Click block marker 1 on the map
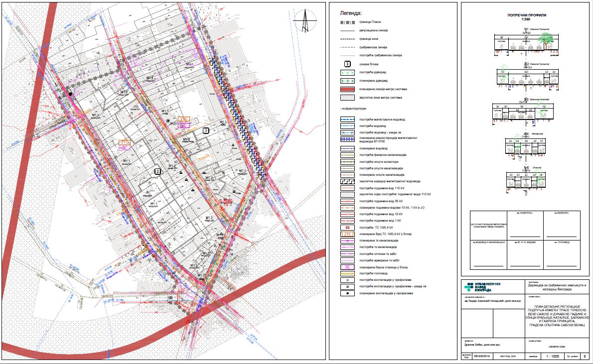Viewport: 593px width, 364px height. pyautogui.click(x=206, y=130)
